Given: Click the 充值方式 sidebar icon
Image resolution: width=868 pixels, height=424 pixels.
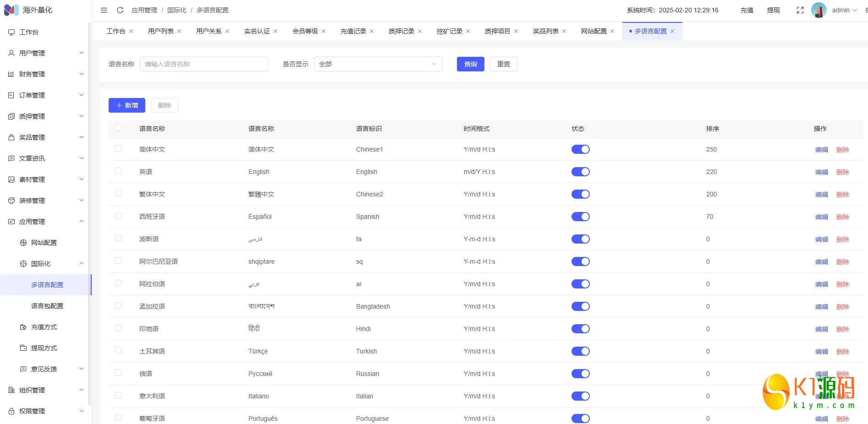Looking at the screenshot, I should click(x=23, y=327).
